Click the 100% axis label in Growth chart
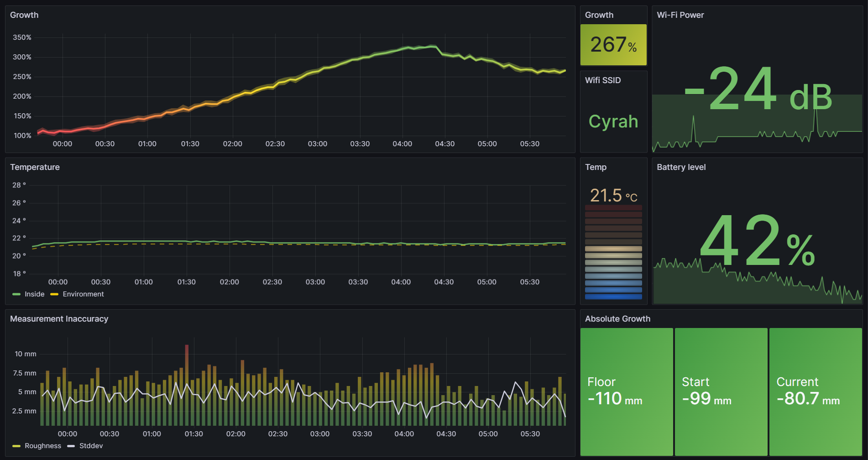868x460 pixels. [22, 136]
